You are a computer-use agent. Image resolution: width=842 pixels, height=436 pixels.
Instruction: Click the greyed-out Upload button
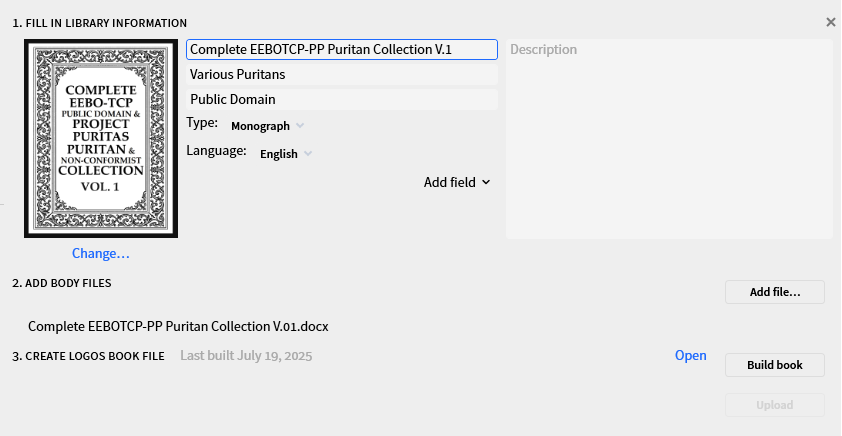775,405
